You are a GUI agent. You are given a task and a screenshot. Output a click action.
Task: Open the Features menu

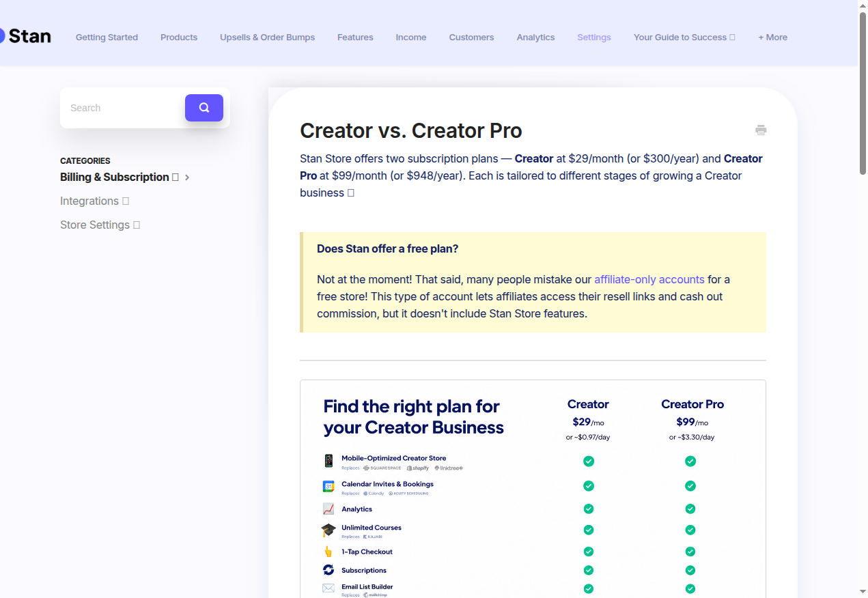(x=355, y=38)
